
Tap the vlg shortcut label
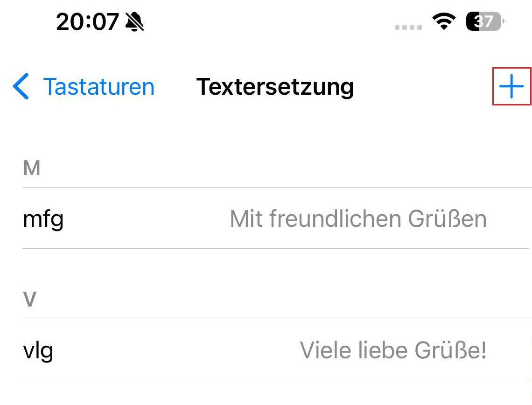[x=39, y=350]
